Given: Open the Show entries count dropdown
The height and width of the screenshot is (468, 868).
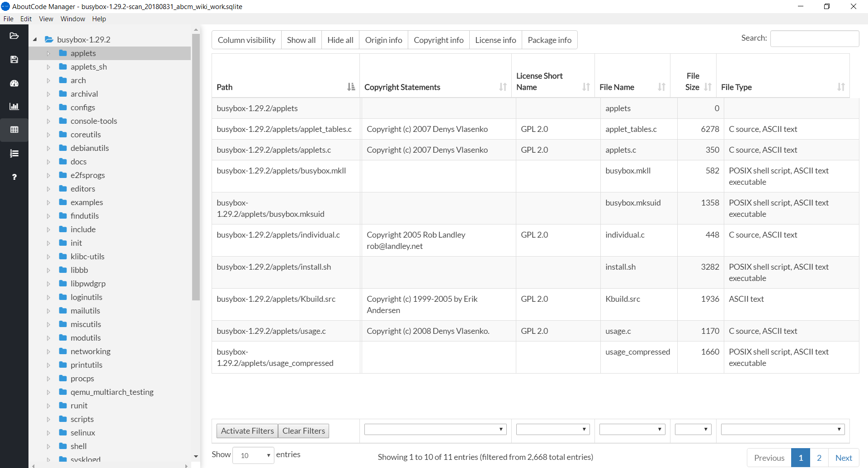Looking at the screenshot, I should point(253,455).
